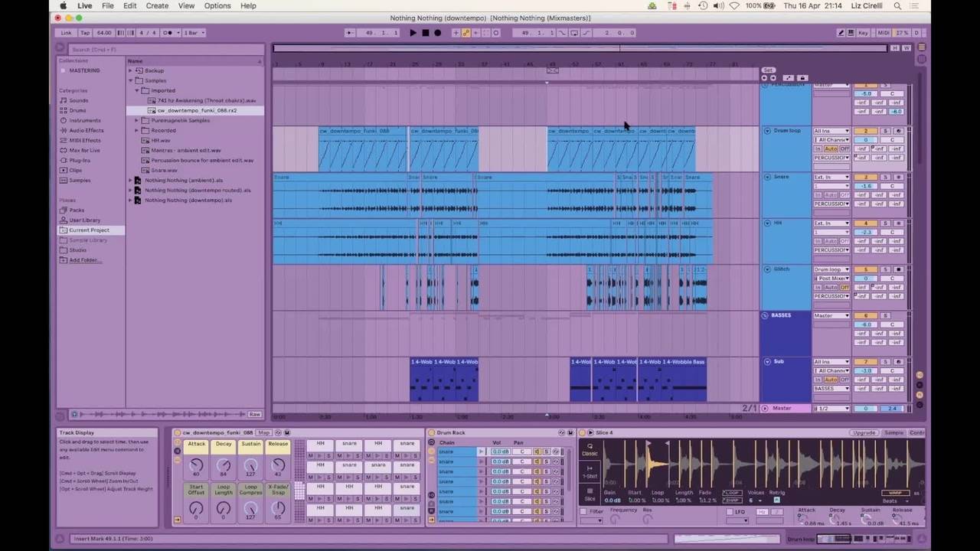Open Spotlight search in the macOS menu bar
This screenshot has height=551, width=980.
pos(897,5)
